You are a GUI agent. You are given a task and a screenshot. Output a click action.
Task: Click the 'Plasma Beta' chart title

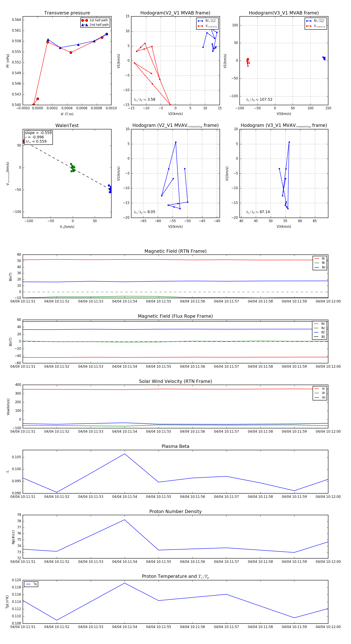coord(175,447)
